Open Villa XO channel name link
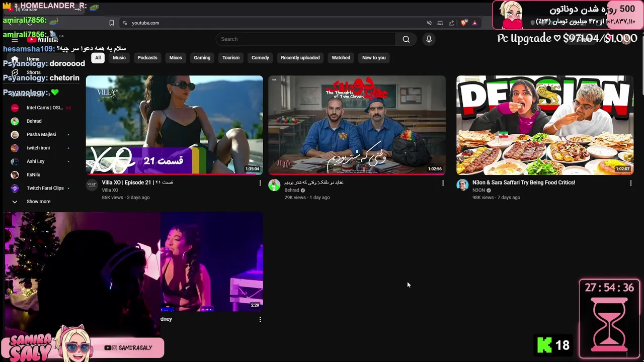 [x=110, y=190]
